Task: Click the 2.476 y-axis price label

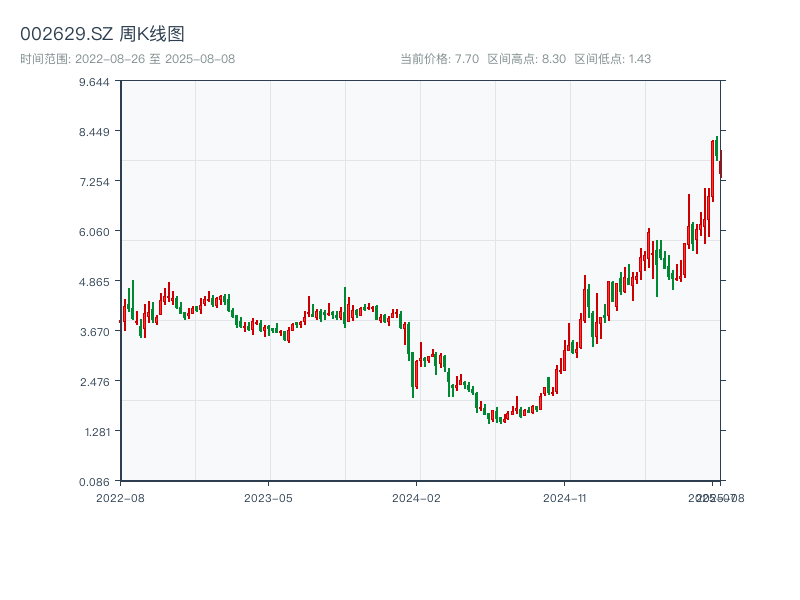Action: click(95, 381)
